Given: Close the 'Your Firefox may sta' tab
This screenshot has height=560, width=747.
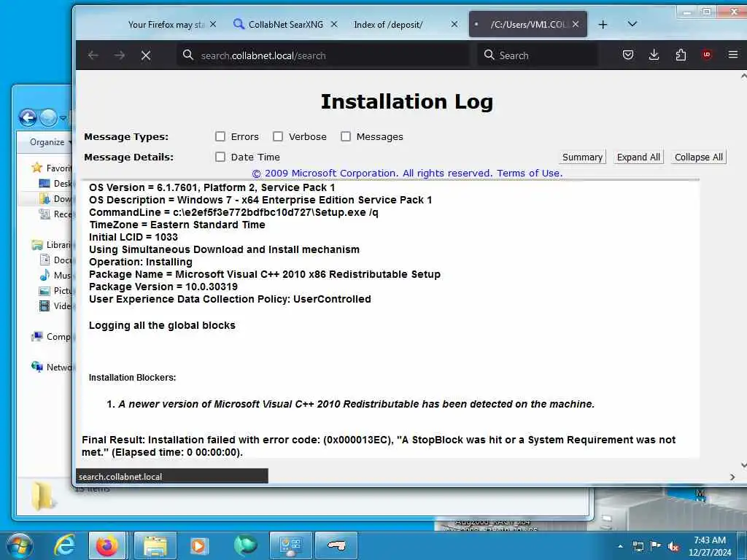Looking at the screenshot, I should tap(213, 24).
